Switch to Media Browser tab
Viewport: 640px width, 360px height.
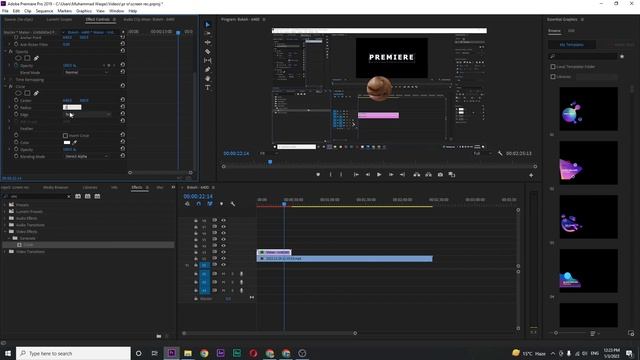click(56, 187)
